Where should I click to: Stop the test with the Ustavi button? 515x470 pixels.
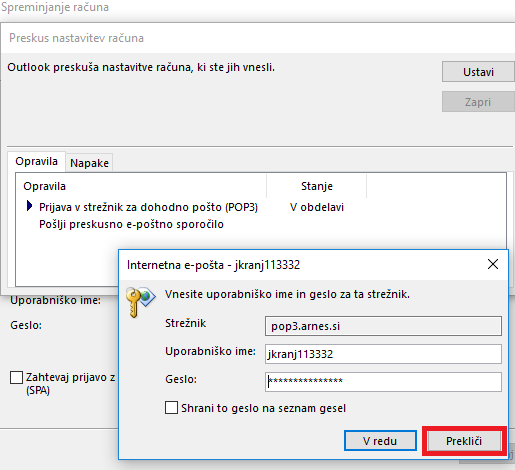[x=478, y=72]
